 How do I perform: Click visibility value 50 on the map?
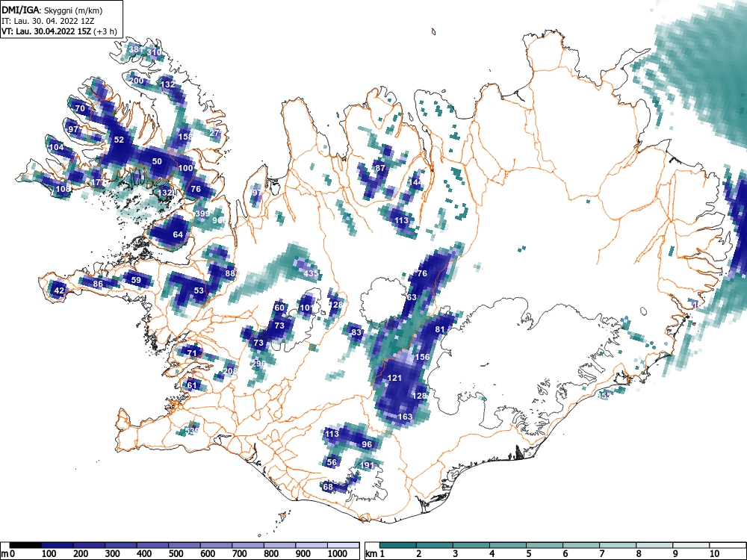(x=157, y=162)
